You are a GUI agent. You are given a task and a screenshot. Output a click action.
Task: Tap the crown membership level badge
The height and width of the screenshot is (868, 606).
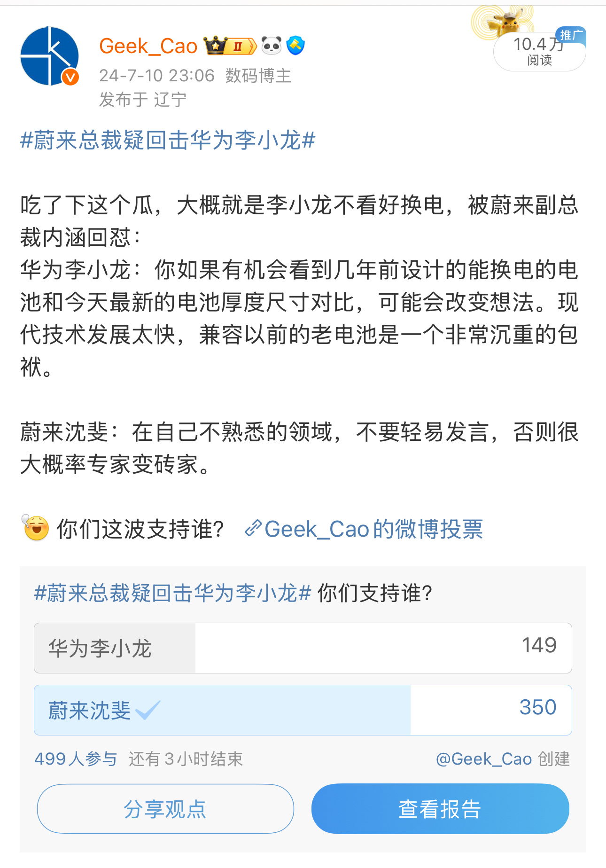(230, 46)
